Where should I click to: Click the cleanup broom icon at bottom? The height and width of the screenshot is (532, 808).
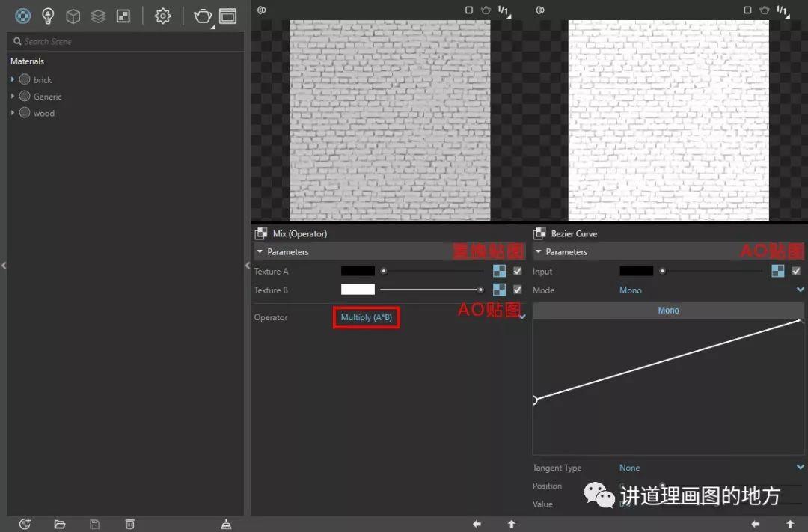click(x=226, y=525)
